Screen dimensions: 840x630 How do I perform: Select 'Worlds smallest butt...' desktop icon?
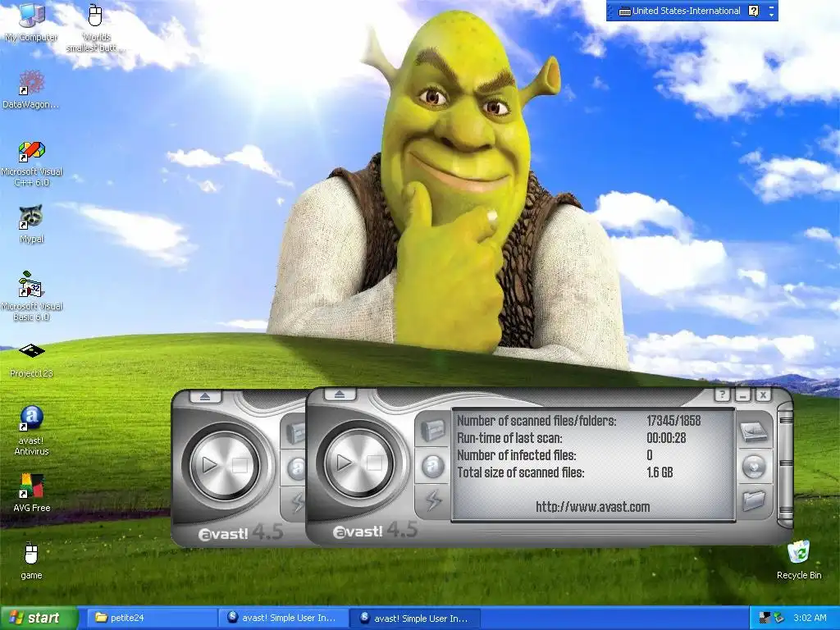point(95,27)
